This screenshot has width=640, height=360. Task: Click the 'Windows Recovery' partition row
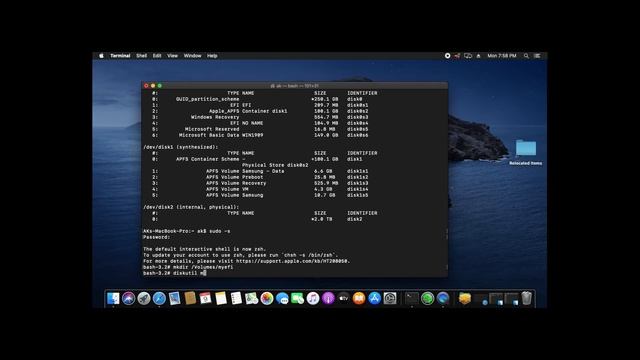[260, 117]
